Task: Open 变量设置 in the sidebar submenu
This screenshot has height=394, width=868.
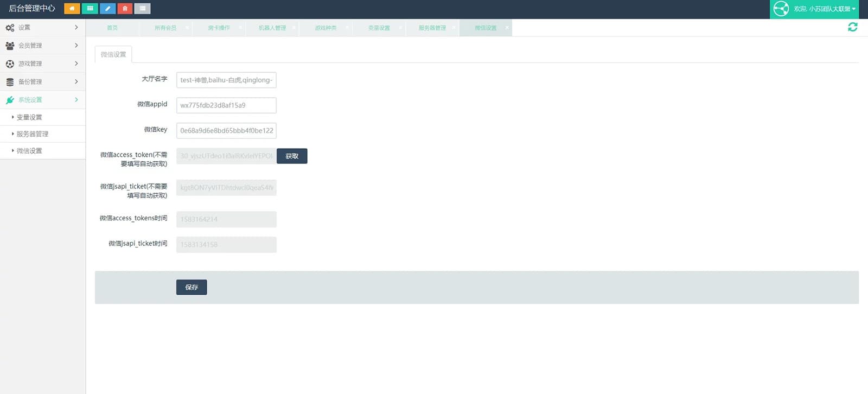Action: click(x=29, y=117)
